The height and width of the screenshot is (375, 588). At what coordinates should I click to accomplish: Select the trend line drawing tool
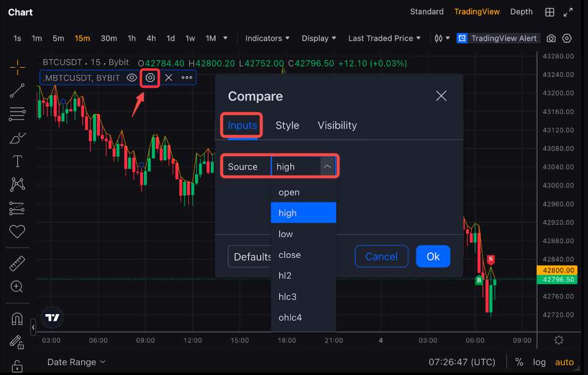(17, 90)
